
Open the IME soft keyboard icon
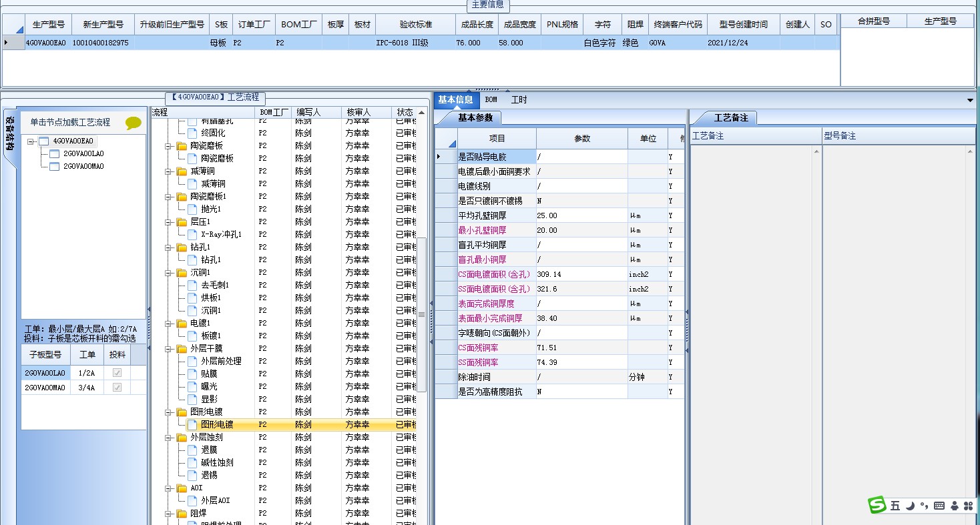tap(939, 506)
